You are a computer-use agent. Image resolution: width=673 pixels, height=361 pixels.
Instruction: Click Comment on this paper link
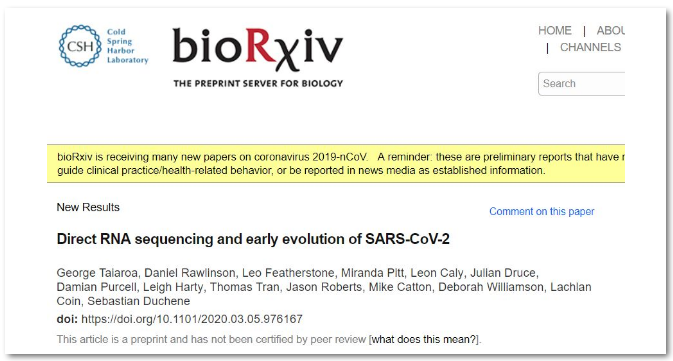[x=542, y=211]
